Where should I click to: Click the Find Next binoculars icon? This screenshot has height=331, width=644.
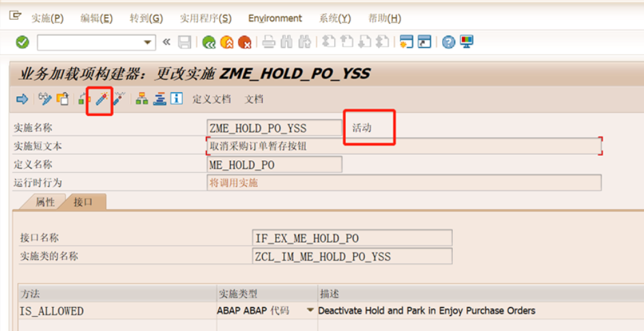tap(304, 42)
